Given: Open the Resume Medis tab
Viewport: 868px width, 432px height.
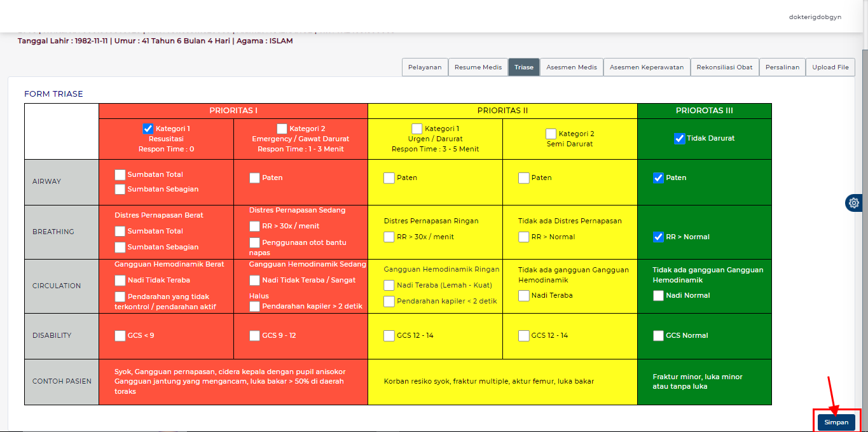Looking at the screenshot, I should pyautogui.click(x=478, y=67).
